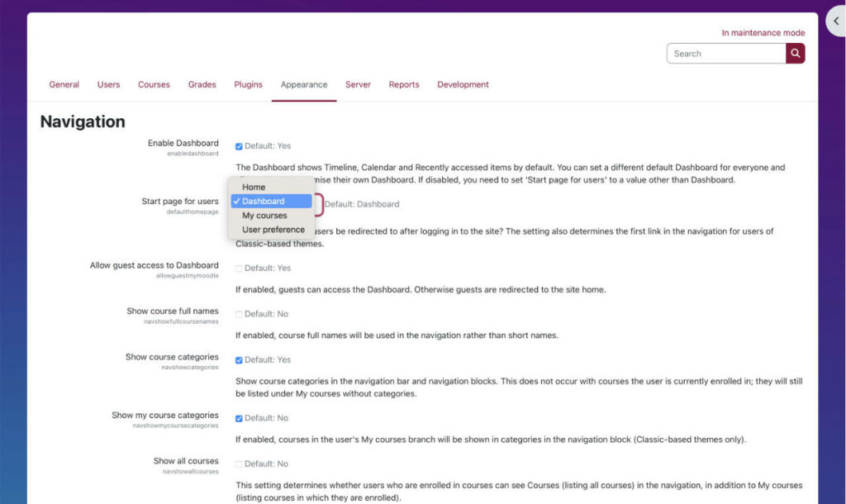Switch to the Grades tab
Screen dimensions: 846x504
202,84
